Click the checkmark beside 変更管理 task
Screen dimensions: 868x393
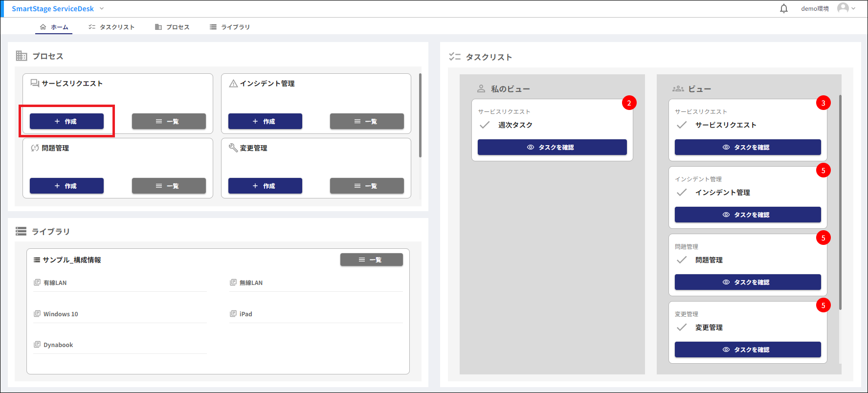682,327
